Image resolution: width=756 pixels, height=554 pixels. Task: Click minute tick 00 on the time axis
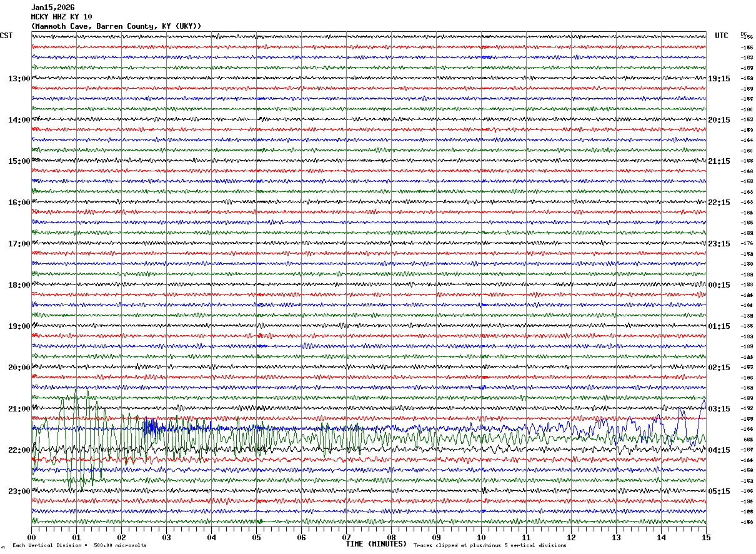(x=31, y=537)
